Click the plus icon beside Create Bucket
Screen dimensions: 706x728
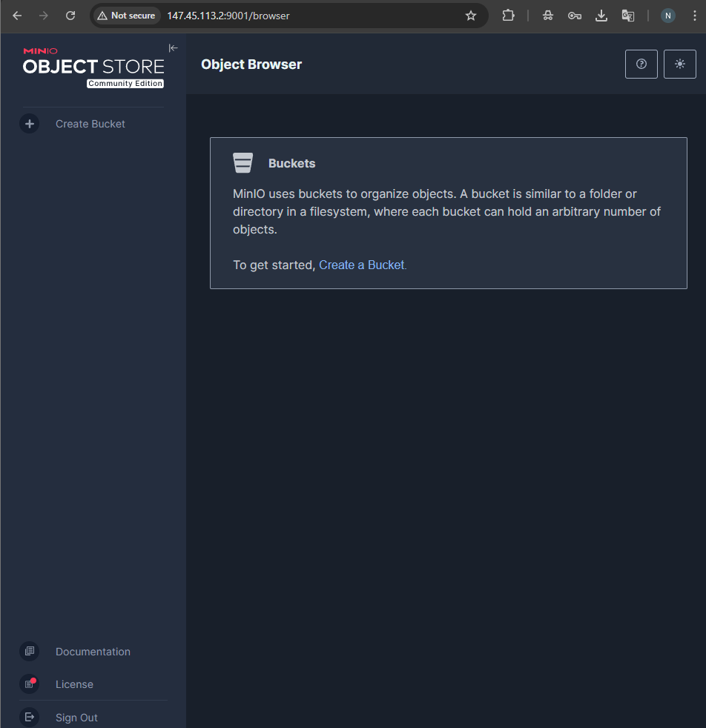coord(29,124)
